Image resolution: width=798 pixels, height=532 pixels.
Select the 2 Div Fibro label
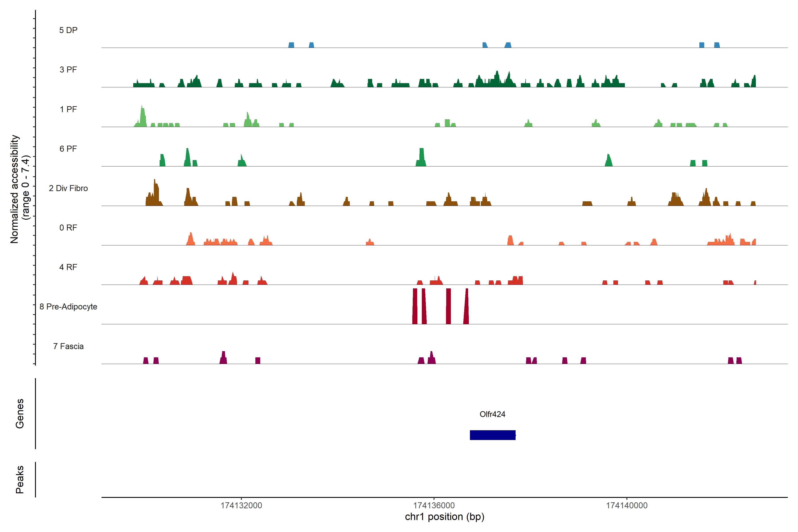tap(68, 188)
